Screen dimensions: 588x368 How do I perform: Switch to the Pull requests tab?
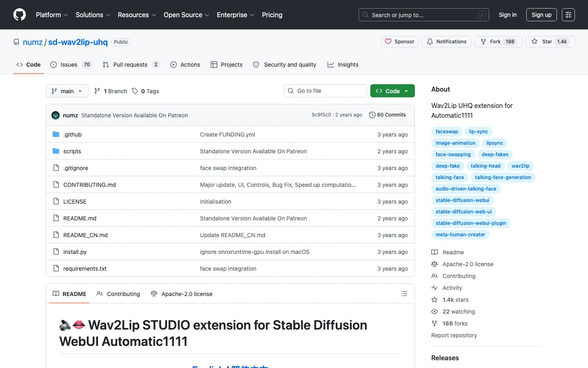[x=131, y=65]
